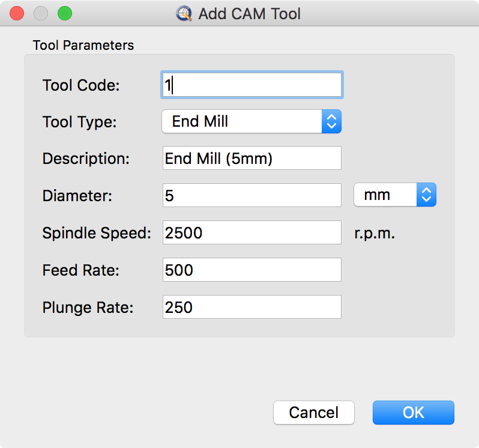Screen dimensions: 479x448
Task: Click the Add CAM Tool title text
Action: pos(249,13)
